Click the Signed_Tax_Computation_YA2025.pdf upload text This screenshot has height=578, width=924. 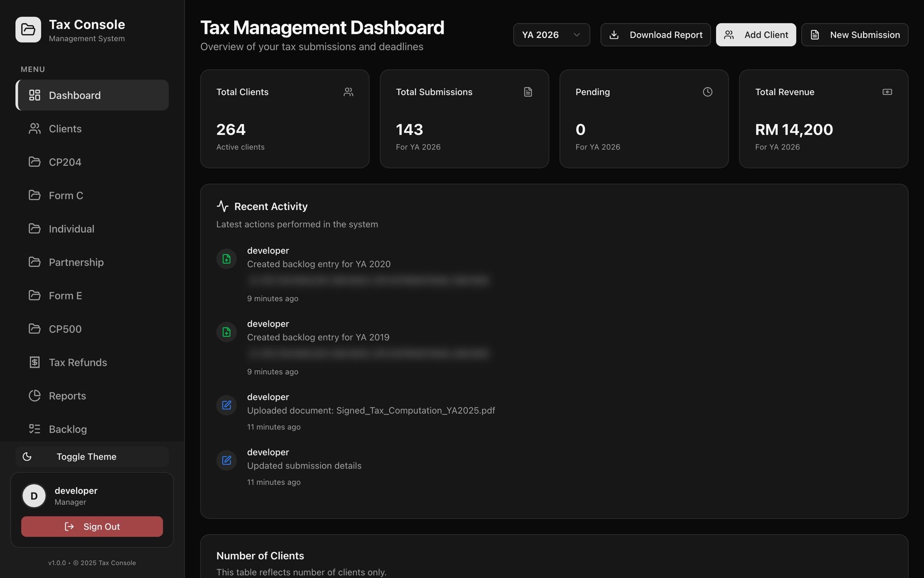[x=371, y=410]
